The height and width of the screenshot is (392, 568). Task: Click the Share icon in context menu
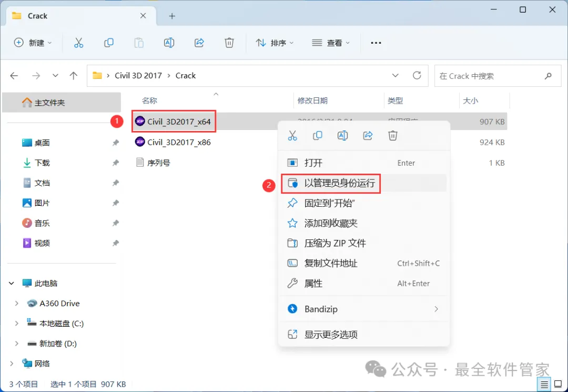(368, 136)
